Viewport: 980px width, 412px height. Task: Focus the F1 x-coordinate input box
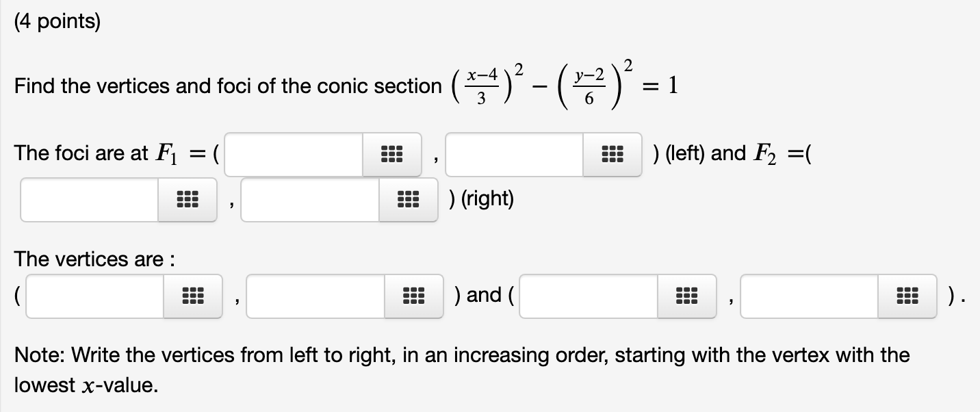coord(294,155)
